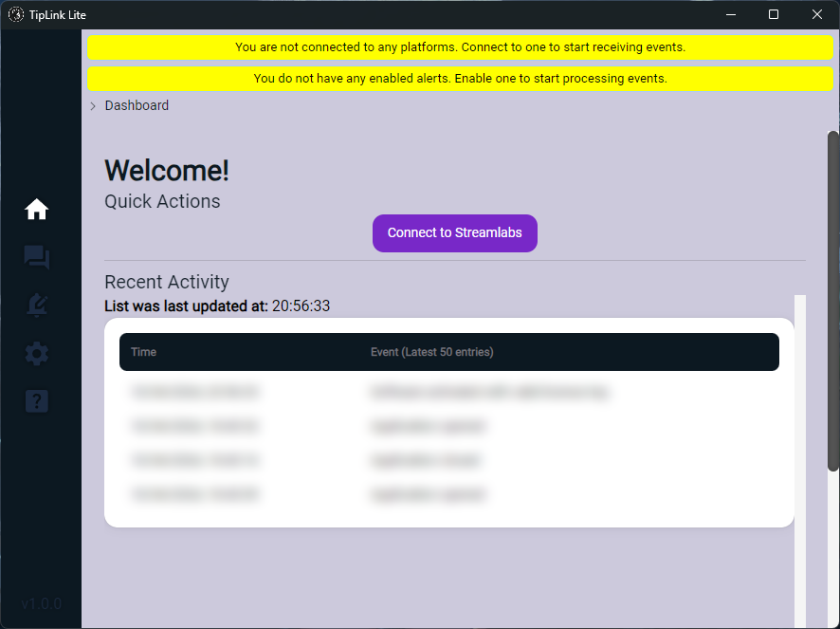This screenshot has height=629, width=840.
Task: Click the Quick Actions heading
Action: pos(162,202)
